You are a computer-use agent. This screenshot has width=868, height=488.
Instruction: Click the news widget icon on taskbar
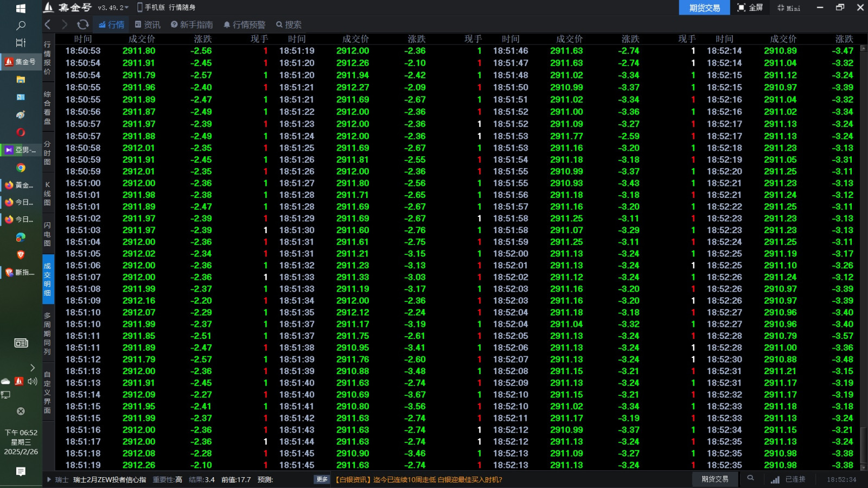tap(21, 343)
